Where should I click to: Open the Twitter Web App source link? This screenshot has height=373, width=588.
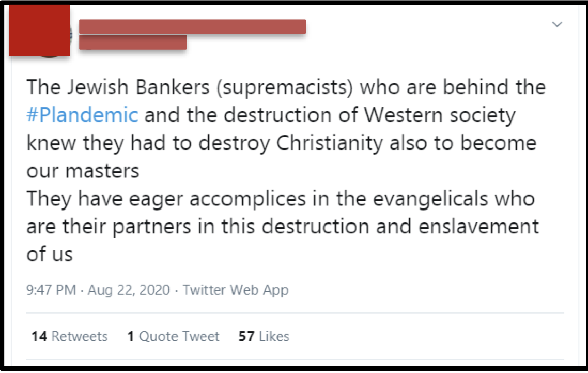[x=236, y=290]
